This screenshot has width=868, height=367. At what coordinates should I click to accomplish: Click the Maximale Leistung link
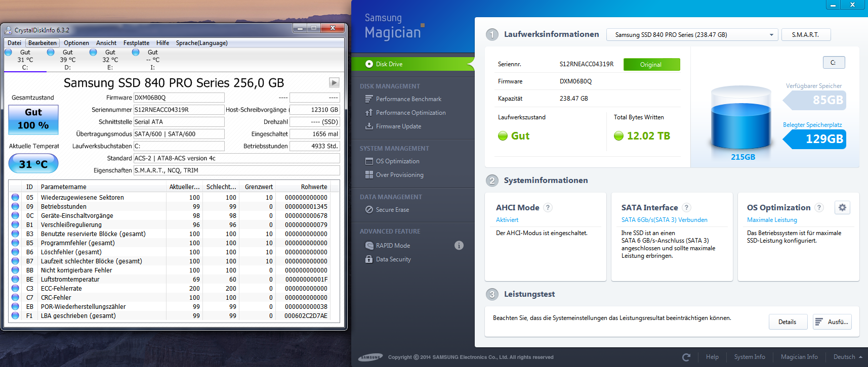point(772,220)
